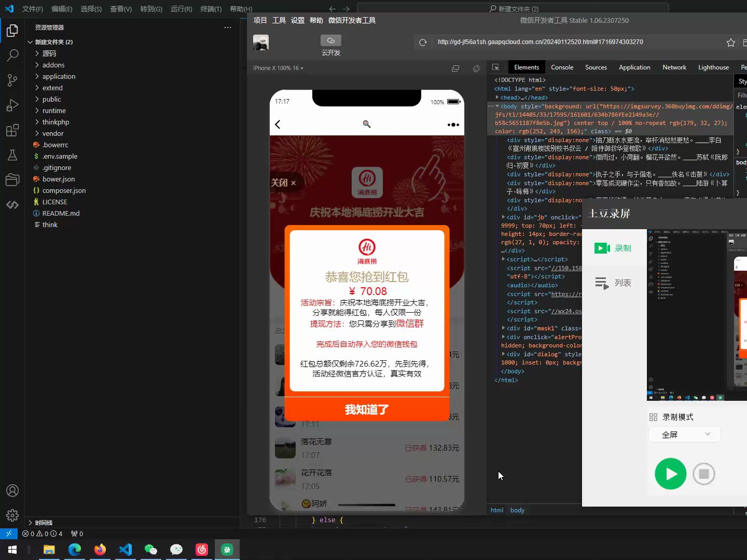The width and height of the screenshot is (747, 560).
Task: Click the grey stop recording button
Action: click(x=704, y=474)
